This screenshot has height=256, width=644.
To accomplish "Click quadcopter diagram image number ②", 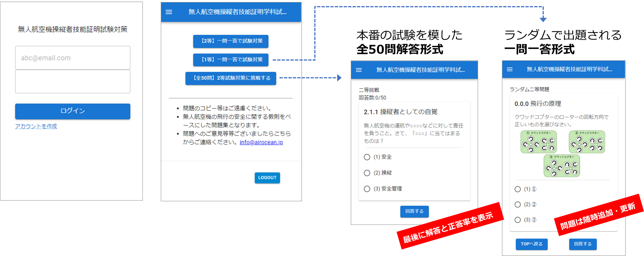I will click(x=587, y=142).
